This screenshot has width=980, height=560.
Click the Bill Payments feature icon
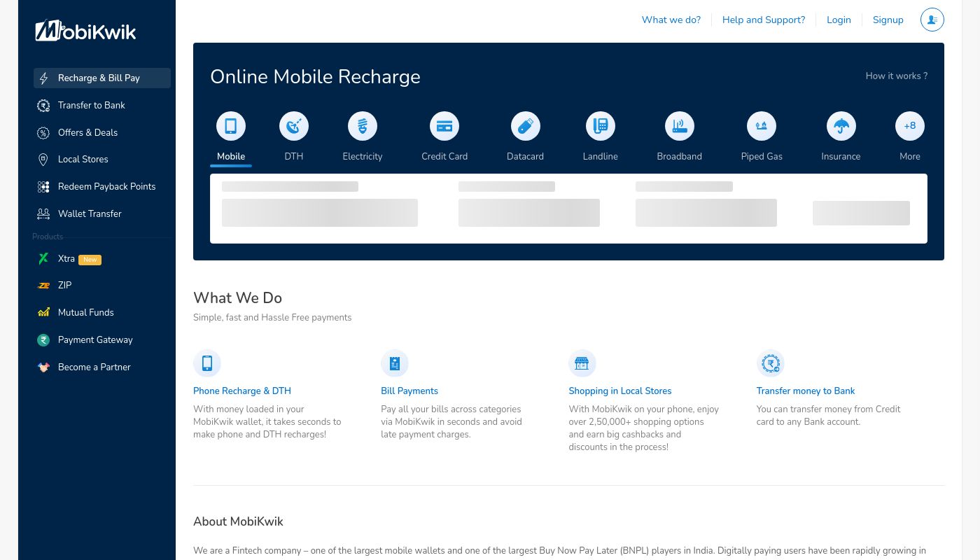(395, 363)
